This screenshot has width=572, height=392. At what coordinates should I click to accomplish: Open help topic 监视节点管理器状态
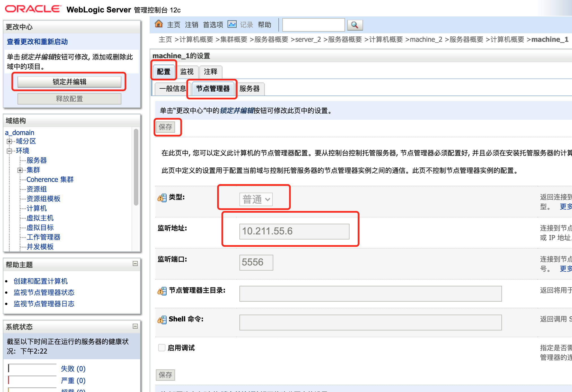pyautogui.click(x=44, y=293)
